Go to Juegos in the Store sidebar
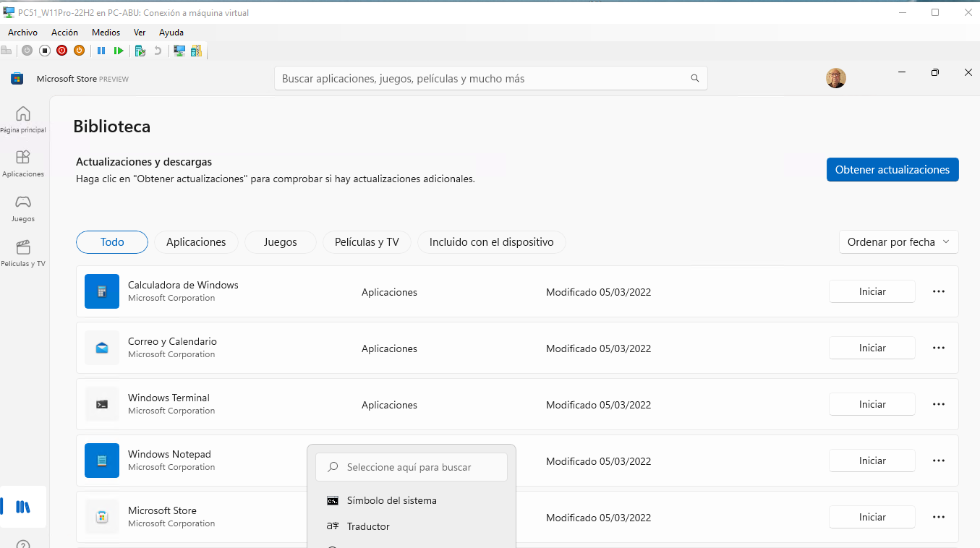This screenshot has width=980, height=548. (23, 207)
